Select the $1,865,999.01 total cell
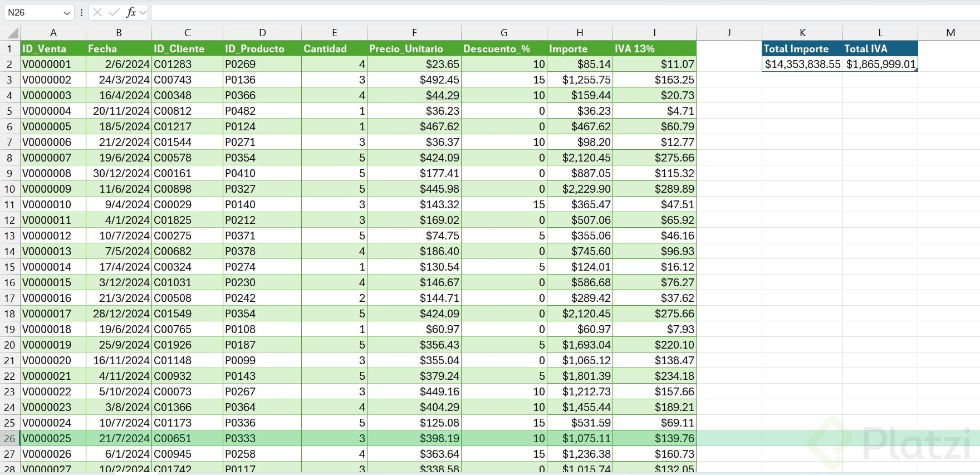Viewport: 980px width, 475px height. tap(880, 65)
